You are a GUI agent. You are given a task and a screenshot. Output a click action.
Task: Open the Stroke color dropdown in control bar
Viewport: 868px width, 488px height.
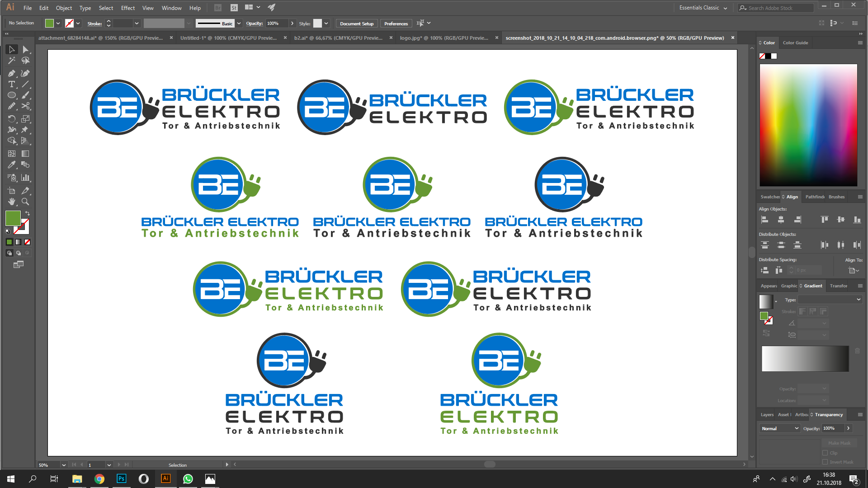tap(78, 23)
